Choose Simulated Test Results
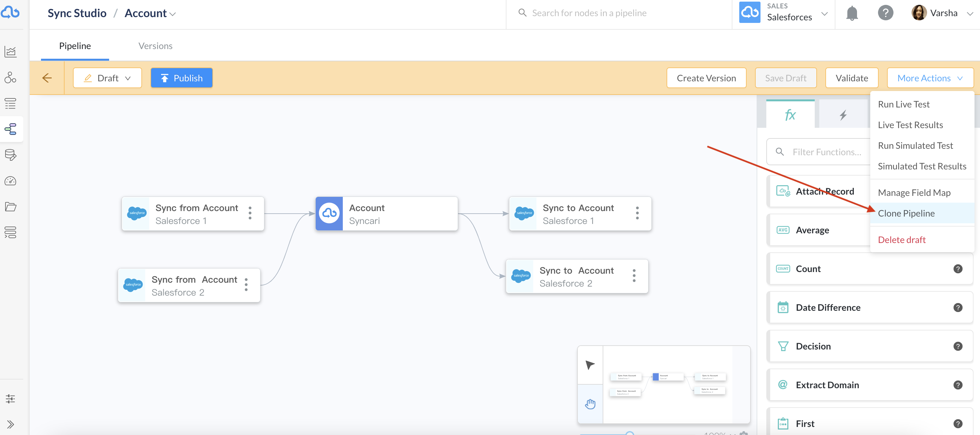Viewport: 980px width, 435px height. click(922, 166)
